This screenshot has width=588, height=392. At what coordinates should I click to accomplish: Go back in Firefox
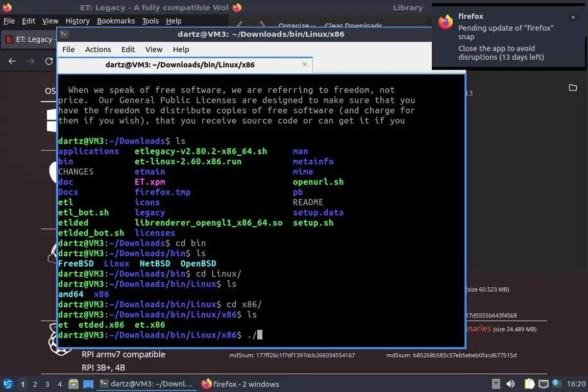(12, 61)
